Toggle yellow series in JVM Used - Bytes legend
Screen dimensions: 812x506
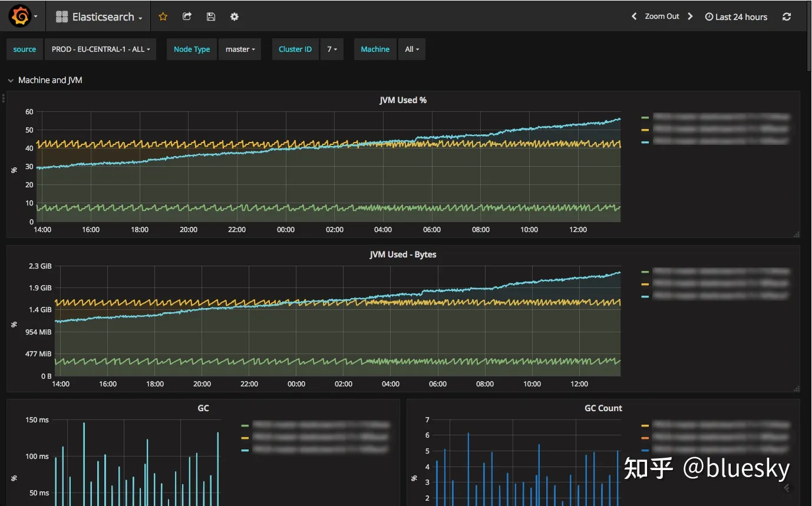(716, 284)
